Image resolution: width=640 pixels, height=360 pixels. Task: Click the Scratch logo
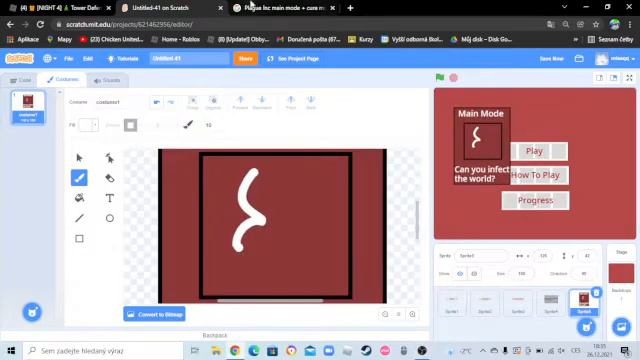click(19, 58)
